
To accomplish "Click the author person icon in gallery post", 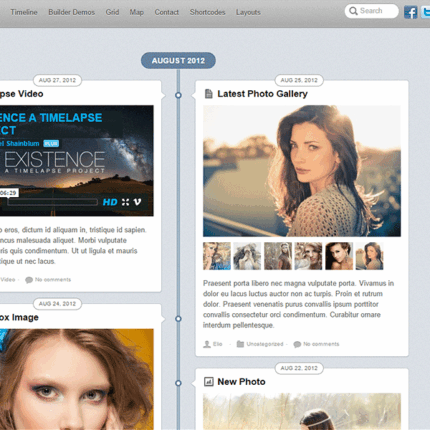I will pos(207,344).
